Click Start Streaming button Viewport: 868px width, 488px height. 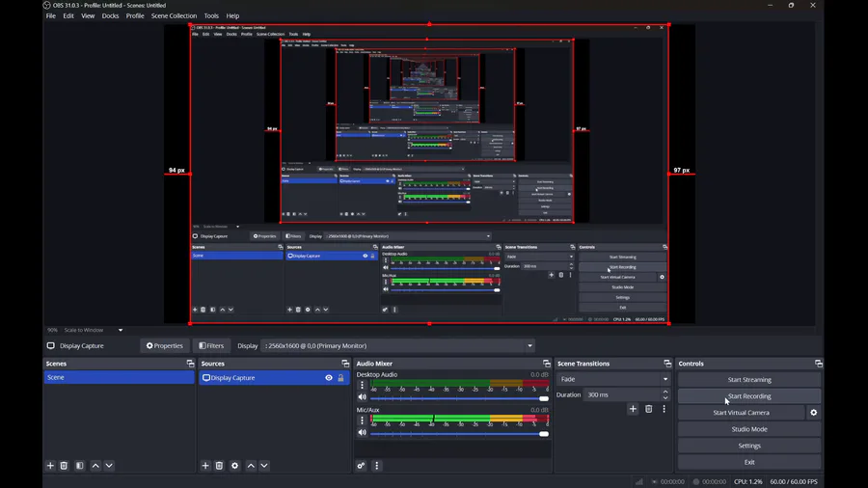coord(749,380)
